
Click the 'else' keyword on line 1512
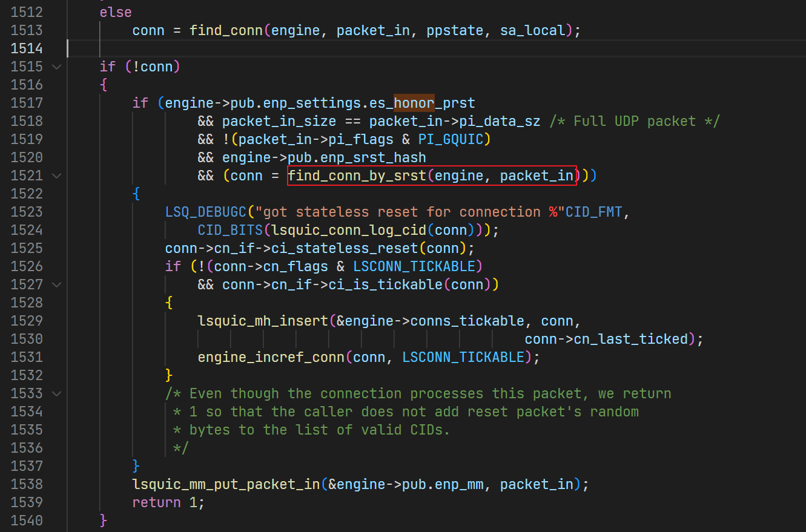116,12
